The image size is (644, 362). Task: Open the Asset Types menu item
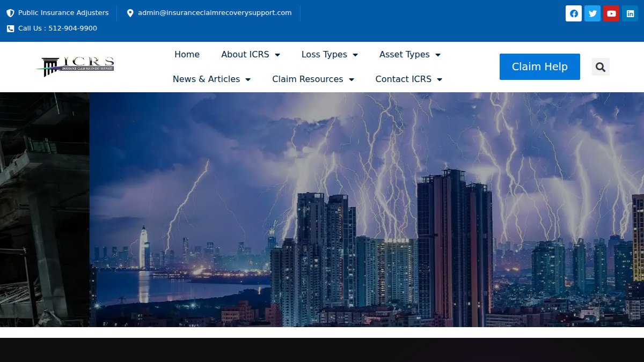[405, 55]
